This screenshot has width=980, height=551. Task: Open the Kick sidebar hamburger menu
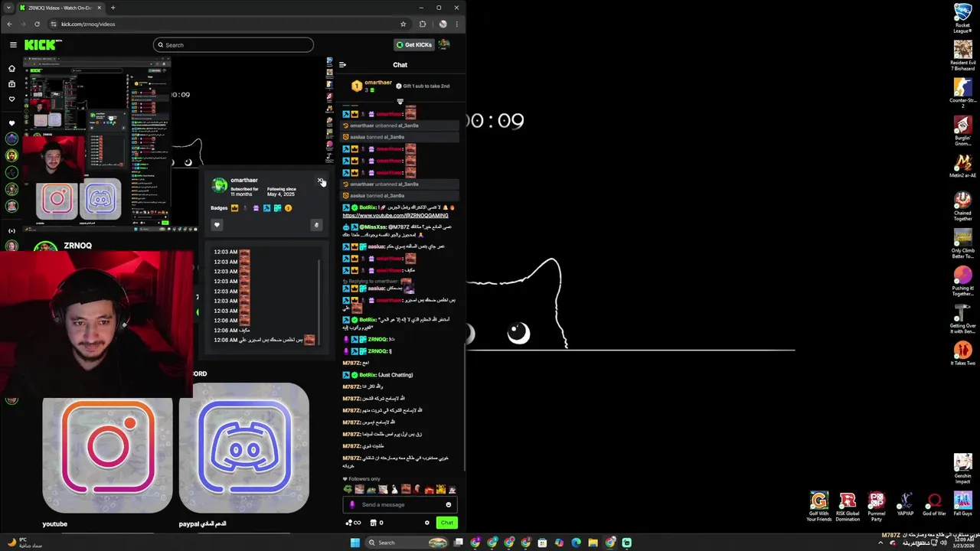click(13, 45)
